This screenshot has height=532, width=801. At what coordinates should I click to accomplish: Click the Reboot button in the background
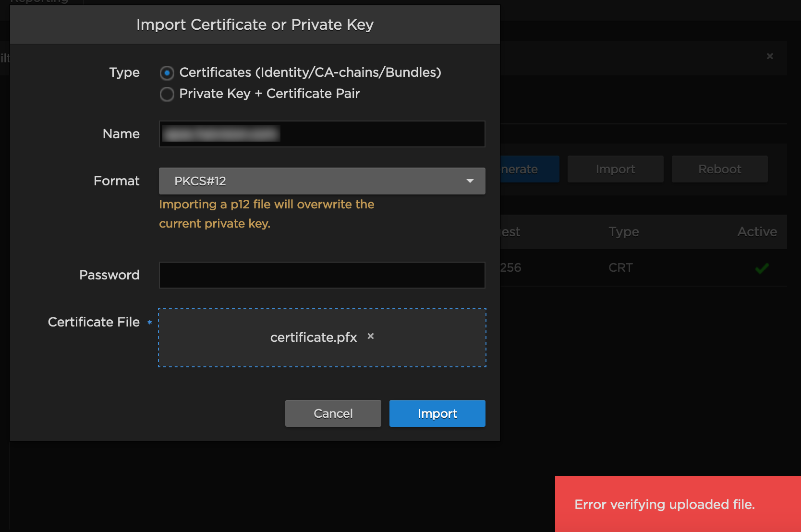(x=719, y=169)
